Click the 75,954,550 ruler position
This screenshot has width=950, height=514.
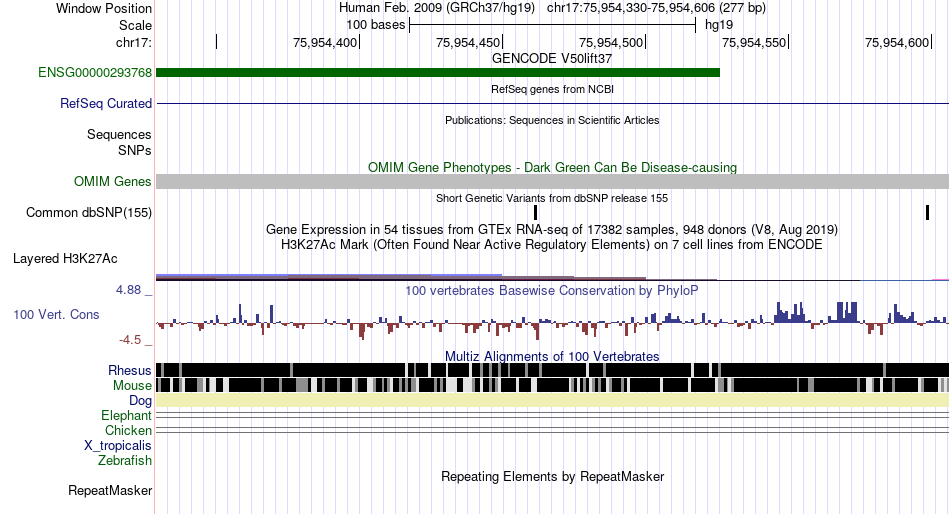[754, 42]
